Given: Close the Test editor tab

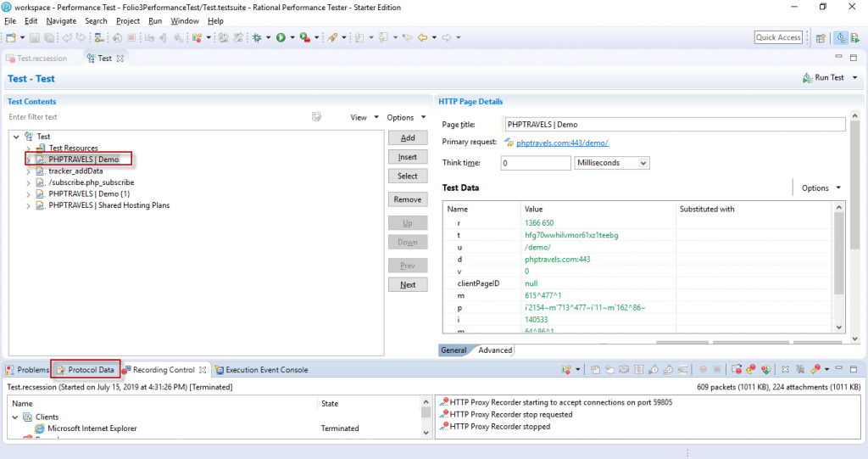Looking at the screenshot, I should pos(120,59).
